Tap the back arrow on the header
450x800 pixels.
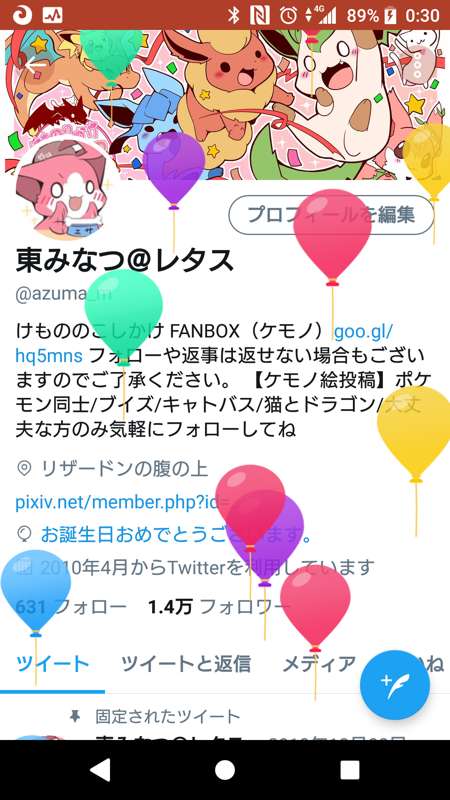point(35,65)
